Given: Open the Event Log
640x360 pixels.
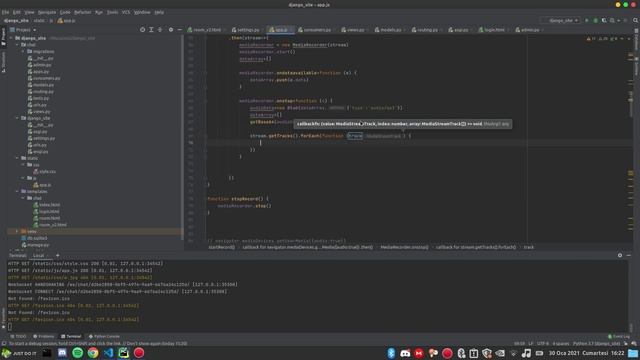Looking at the screenshot, I should tap(619, 336).
